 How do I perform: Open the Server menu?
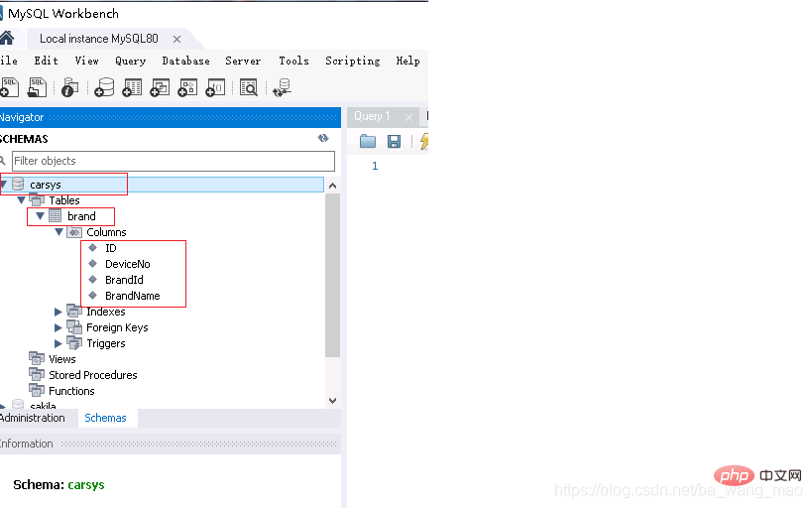[243, 61]
